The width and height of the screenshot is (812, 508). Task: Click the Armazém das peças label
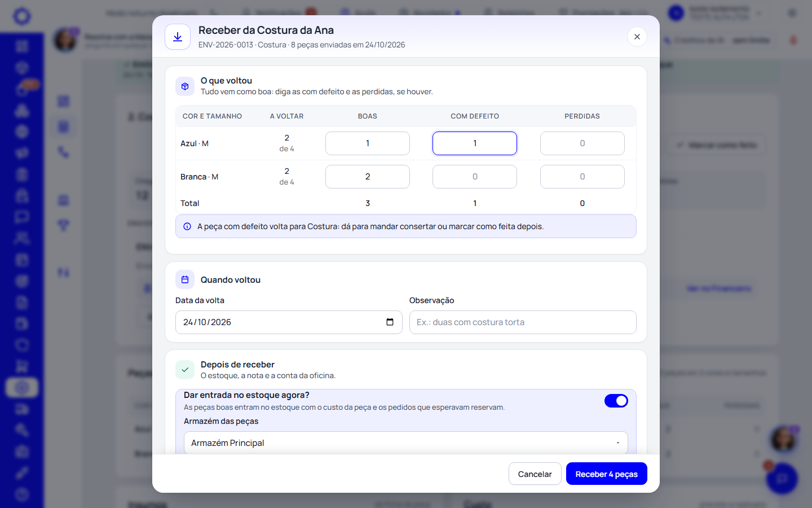point(221,421)
